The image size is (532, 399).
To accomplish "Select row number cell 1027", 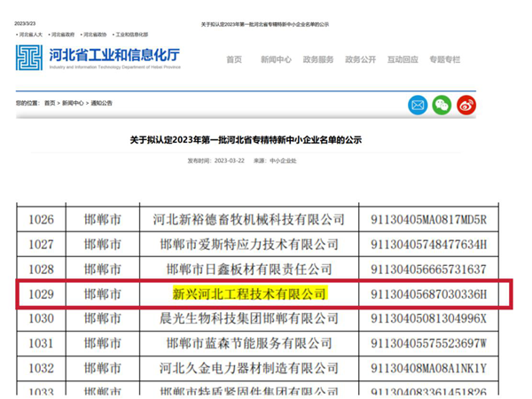I will [x=41, y=245].
